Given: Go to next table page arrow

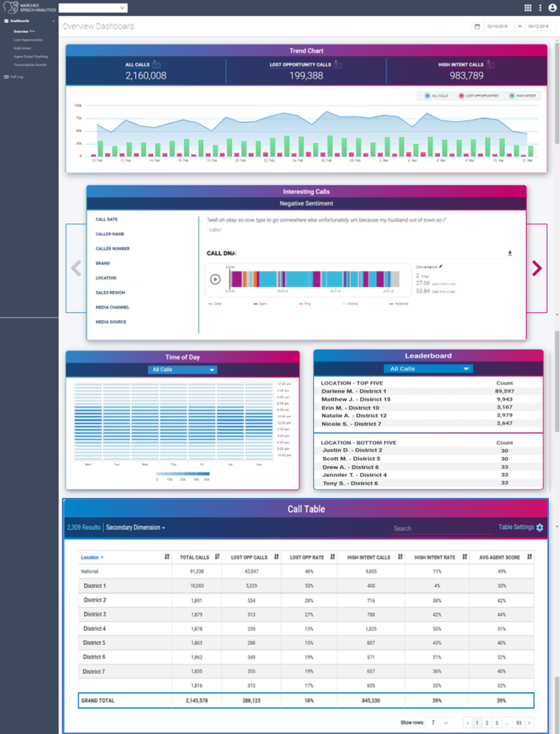Looking at the screenshot, I should 529,723.
